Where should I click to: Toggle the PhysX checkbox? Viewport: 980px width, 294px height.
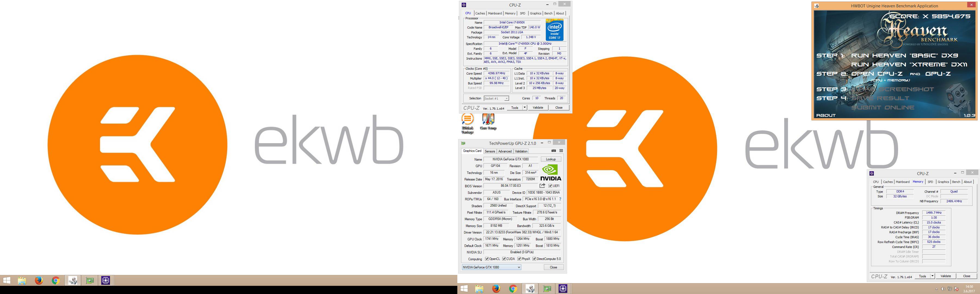click(x=519, y=259)
